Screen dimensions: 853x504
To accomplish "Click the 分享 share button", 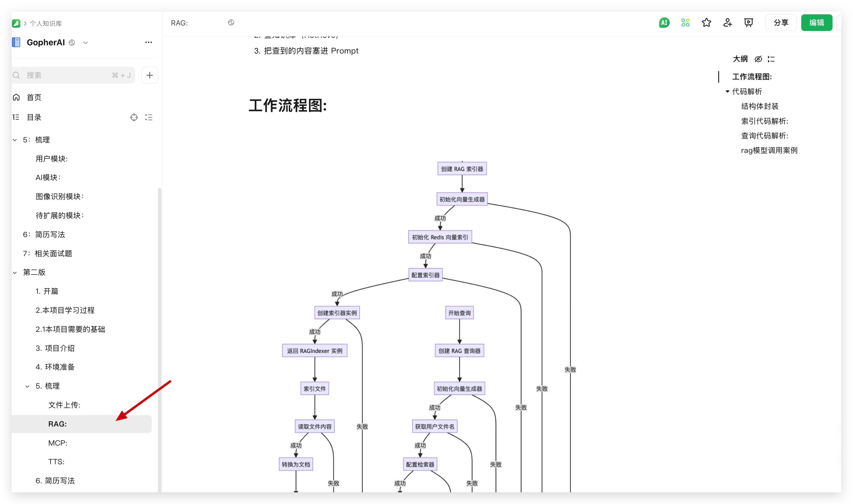I will point(781,23).
